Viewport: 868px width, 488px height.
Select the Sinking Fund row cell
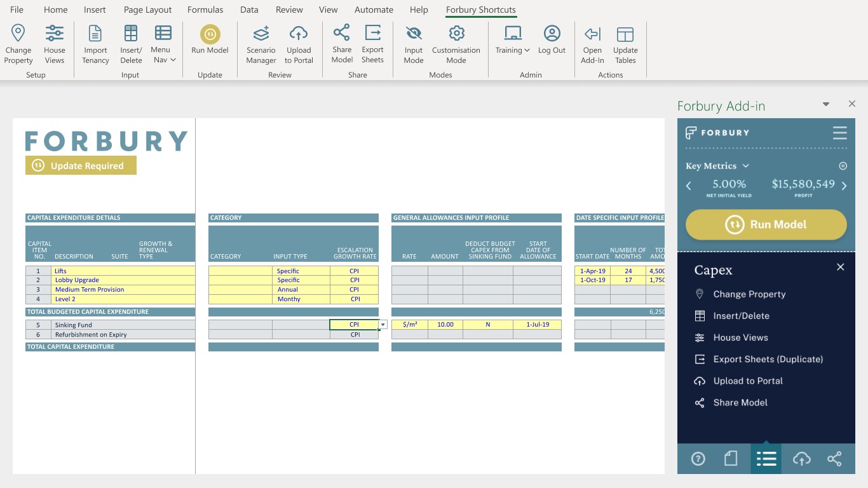click(123, 325)
